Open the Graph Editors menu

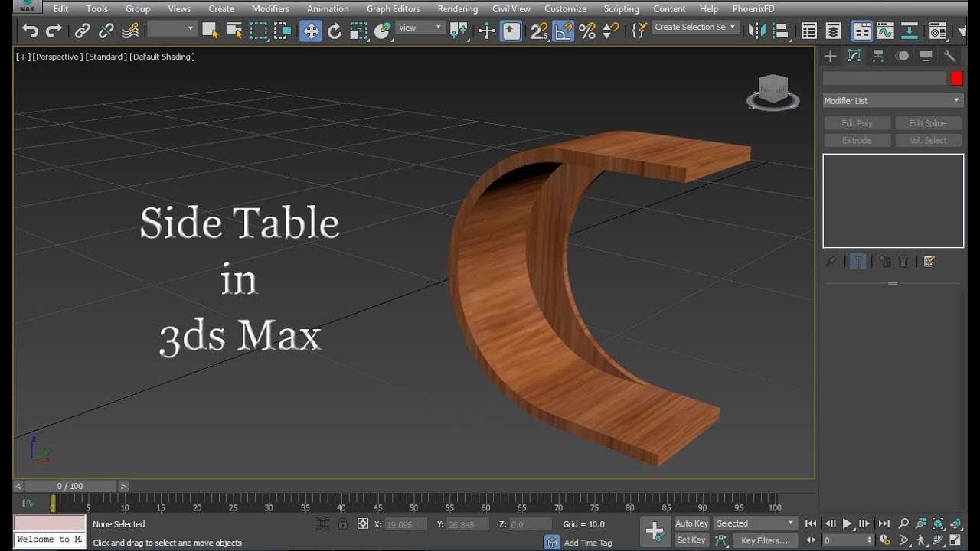[394, 8]
